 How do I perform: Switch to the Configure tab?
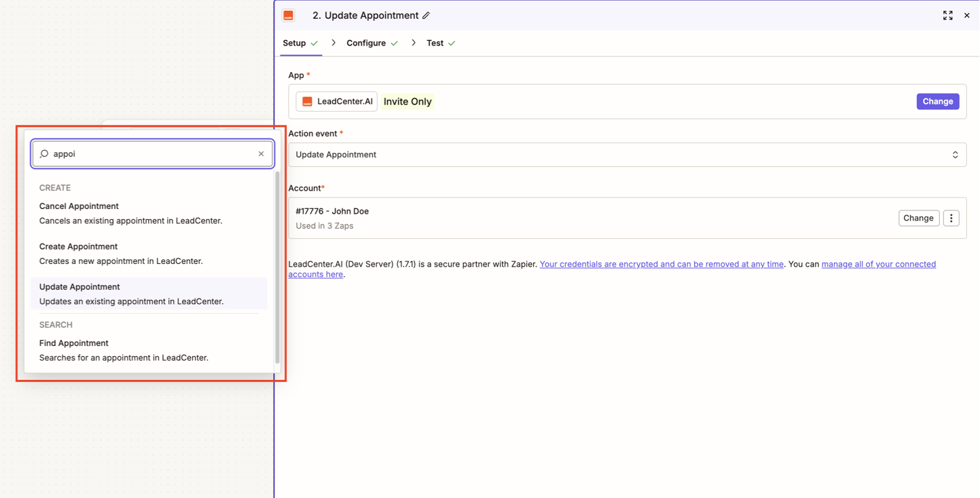372,43
